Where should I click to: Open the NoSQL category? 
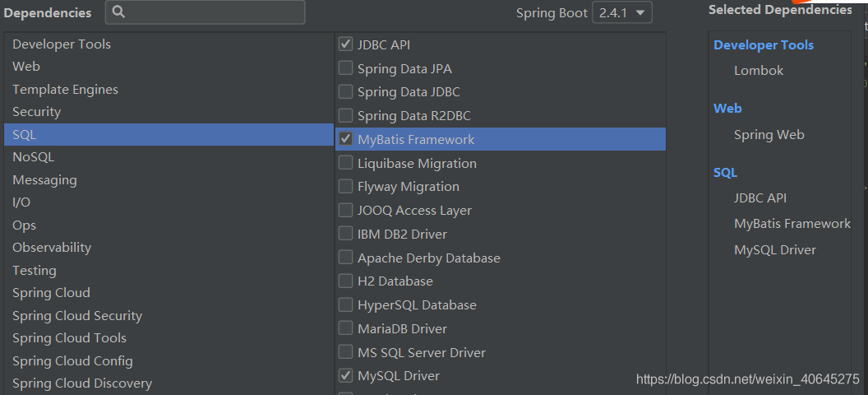pos(169,157)
